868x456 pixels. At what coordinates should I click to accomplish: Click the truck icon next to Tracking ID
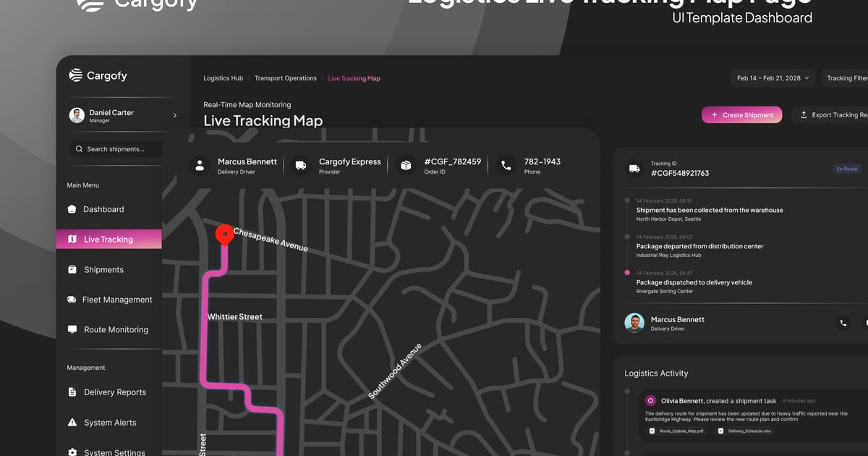pos(634,169)
